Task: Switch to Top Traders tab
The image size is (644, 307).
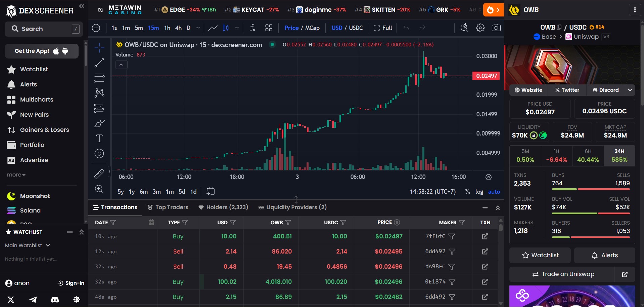Action: tap(168, 207)
